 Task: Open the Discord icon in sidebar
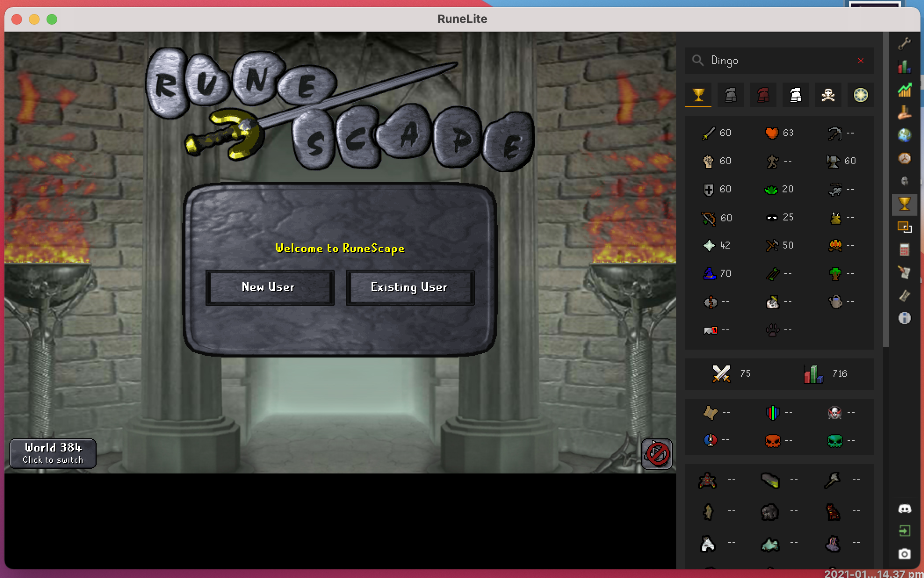coord(904,509)
